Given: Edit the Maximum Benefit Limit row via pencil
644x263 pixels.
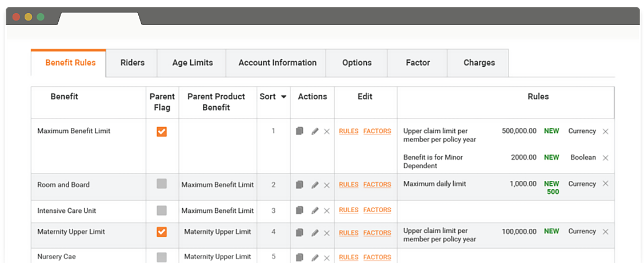Looking at the screenshot, I should click(314, 131).
